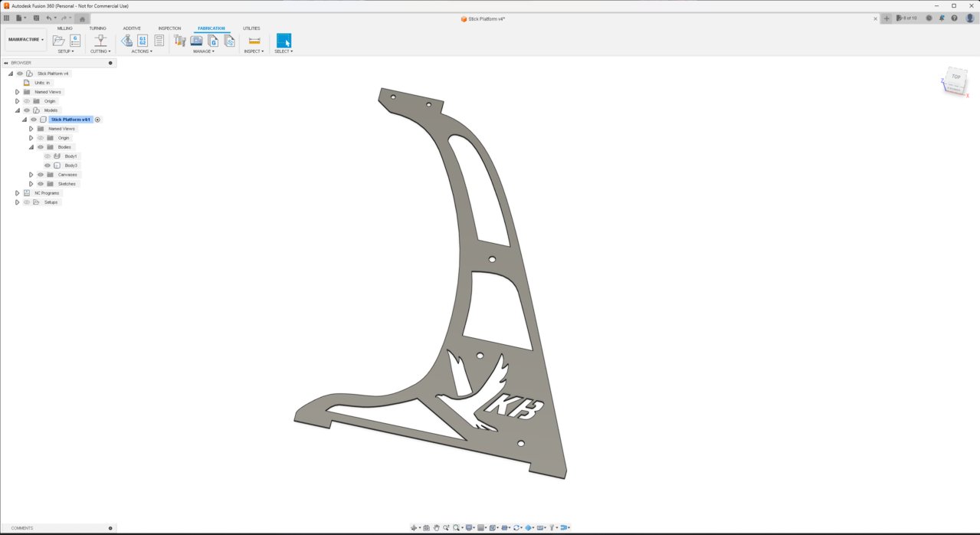Viewport: 980px width, 535px height.
Task: Click the Post Process G1 G2 icon
Action: tap(143, 41)
